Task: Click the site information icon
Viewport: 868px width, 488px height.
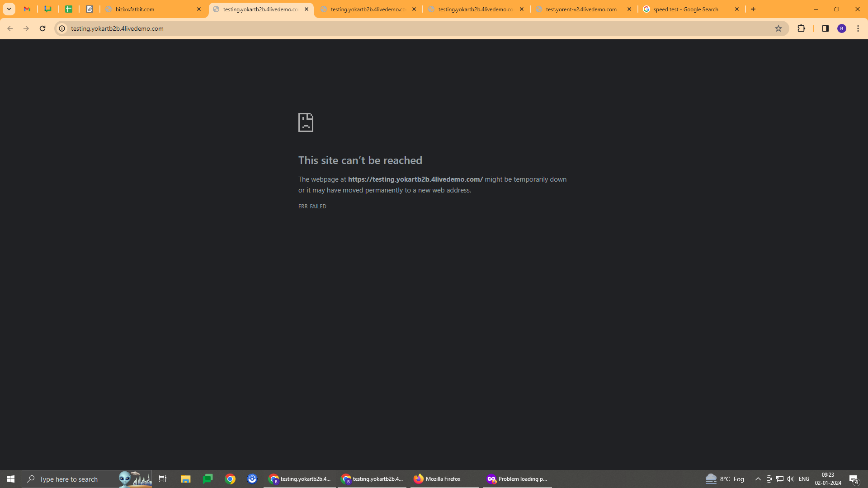Action: pos(62,28)
